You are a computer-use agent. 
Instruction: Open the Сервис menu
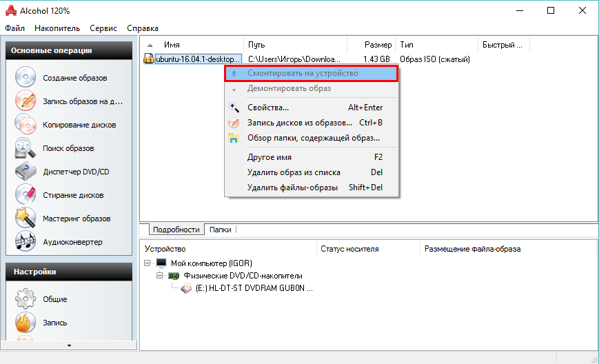(x=103, y=28)
